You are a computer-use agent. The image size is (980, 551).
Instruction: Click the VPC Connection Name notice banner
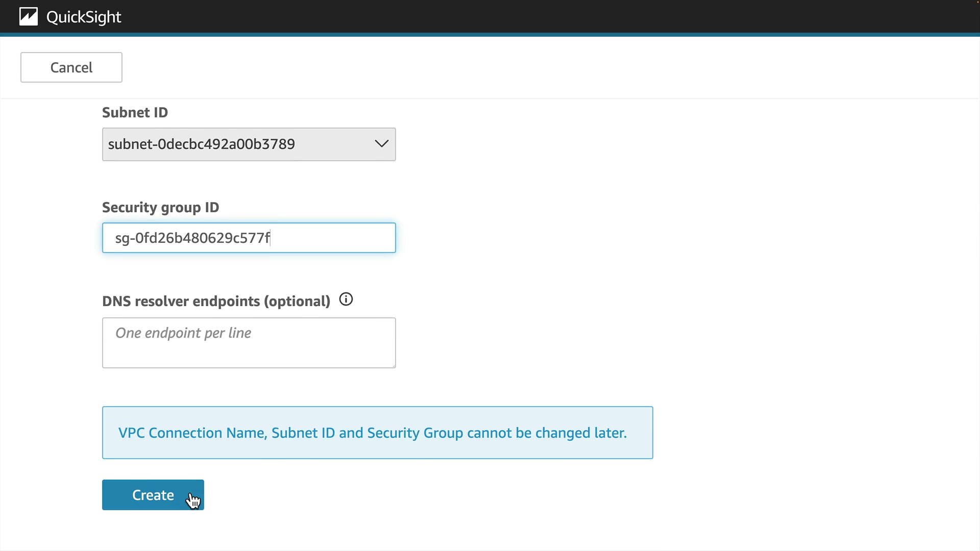[x=377, y=433]
